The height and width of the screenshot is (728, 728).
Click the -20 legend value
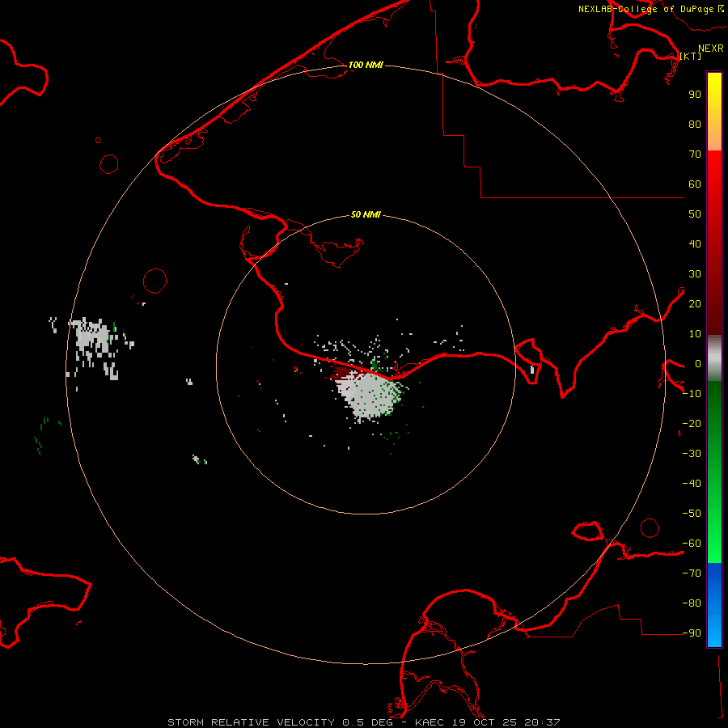pos(692,424)
